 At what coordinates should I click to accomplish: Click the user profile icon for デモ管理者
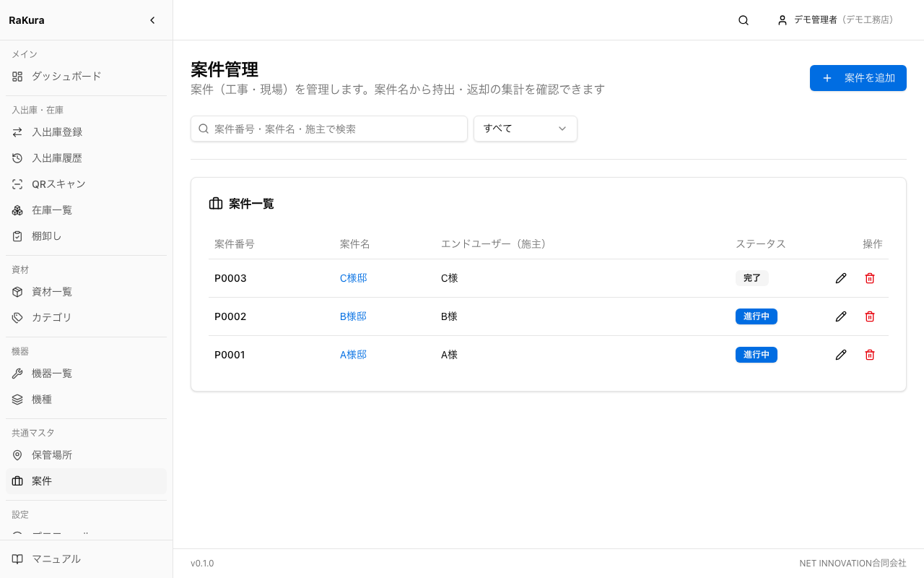pos(783,20)
